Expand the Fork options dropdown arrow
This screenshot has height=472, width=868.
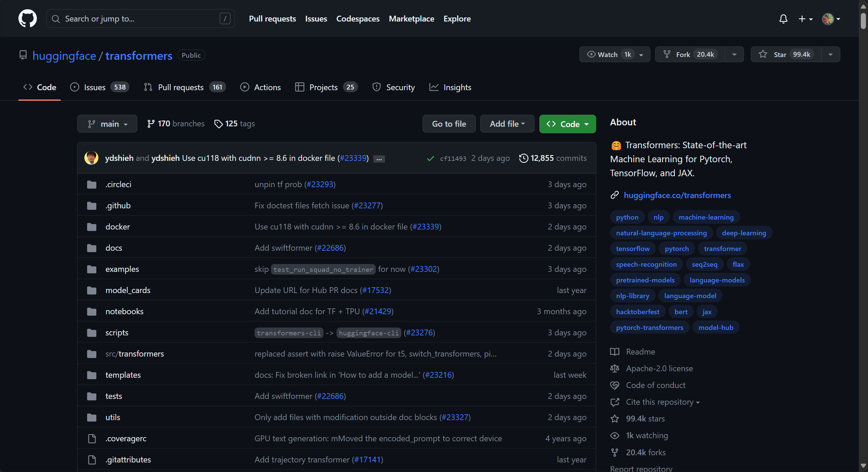pyautogui.click(x=734, y=55)
